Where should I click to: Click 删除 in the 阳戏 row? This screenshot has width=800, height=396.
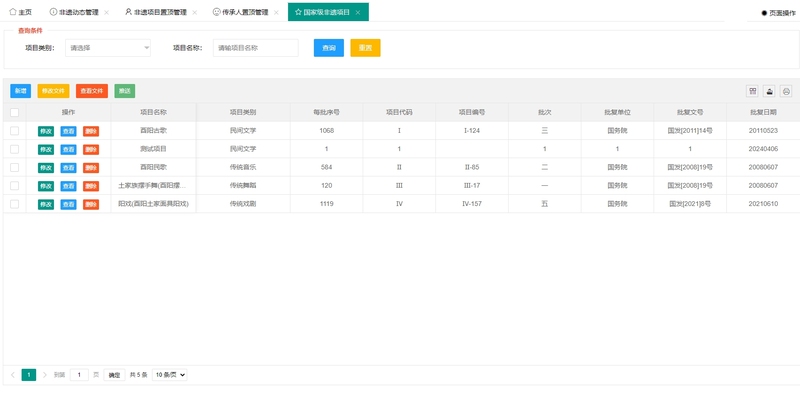pos(91,204)
